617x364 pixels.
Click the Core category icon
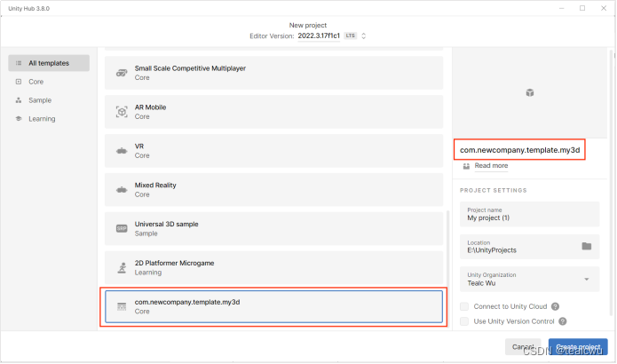tap(19, 82)
